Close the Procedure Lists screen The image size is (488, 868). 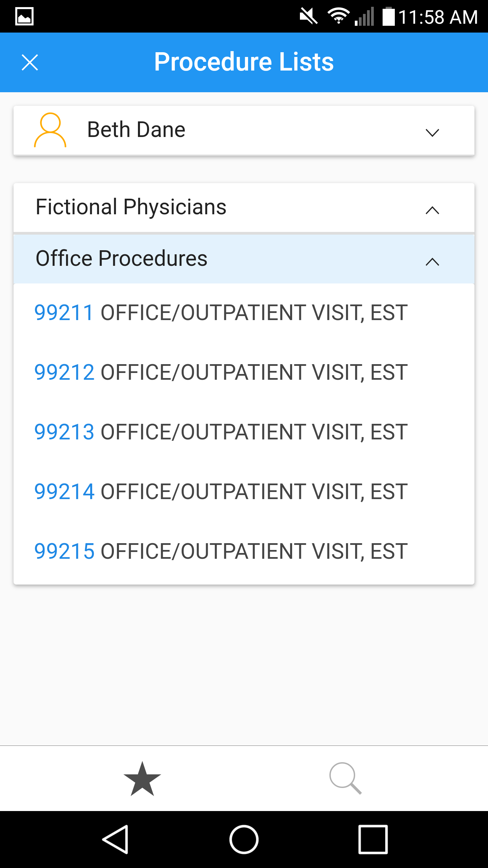pyautogui.click(x=30, y=62)
